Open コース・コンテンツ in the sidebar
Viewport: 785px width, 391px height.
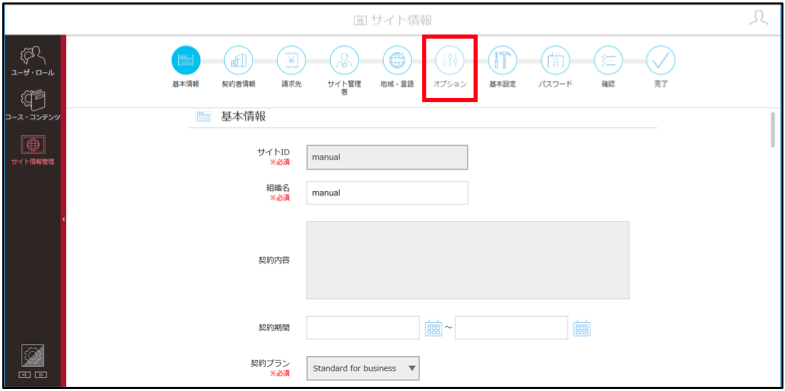pos(33,105)
